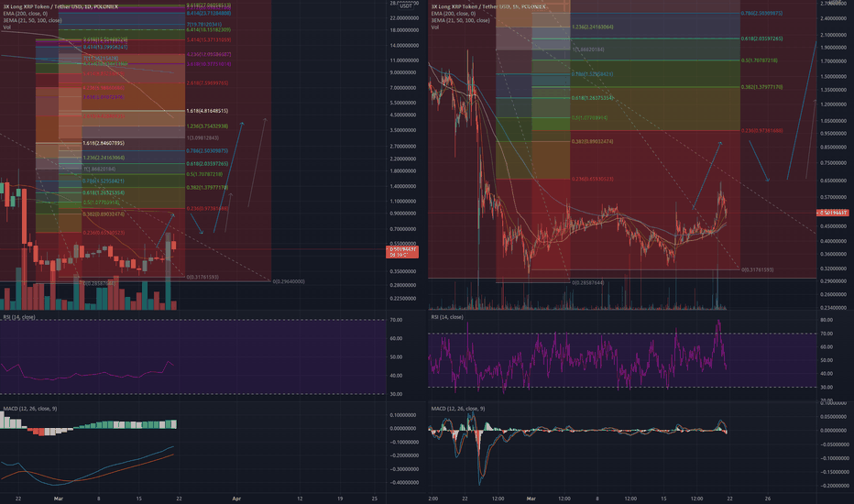
Task: Click Vol indicator legend on 1h chart
Action: pyautogui.click(x=434, y=27)
